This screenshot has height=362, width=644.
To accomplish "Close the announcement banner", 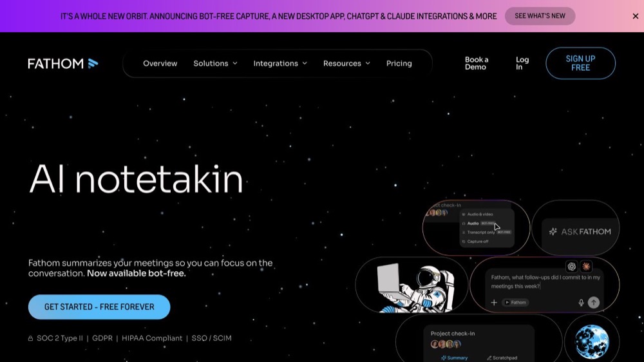I will 636,16.
